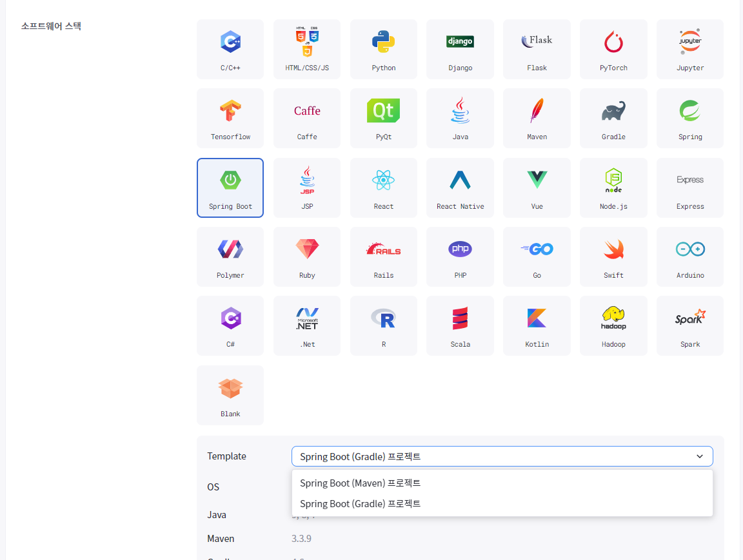
Task: Choose the PHP stack
Action: click(460, 257)
